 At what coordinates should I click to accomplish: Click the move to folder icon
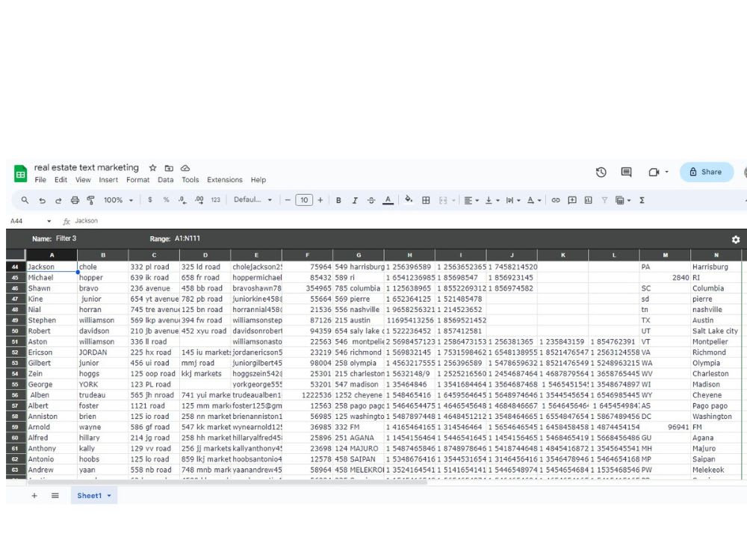point(169,167)
